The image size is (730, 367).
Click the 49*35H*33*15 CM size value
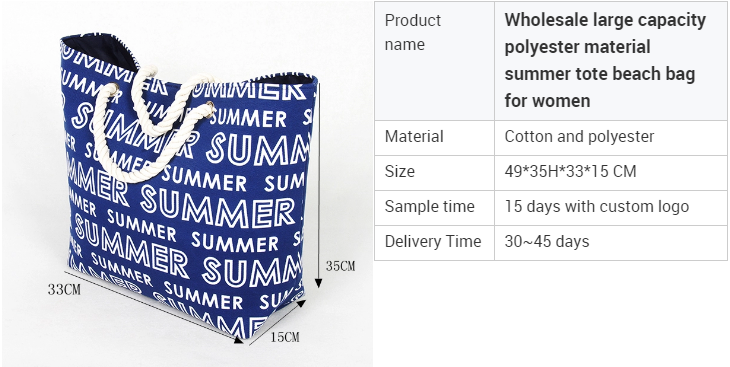pos(570,171)
